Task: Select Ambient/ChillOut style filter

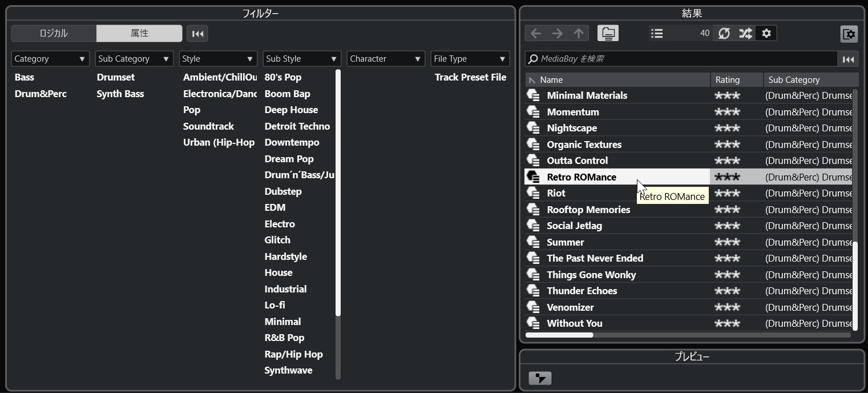Action: (220, 77)
